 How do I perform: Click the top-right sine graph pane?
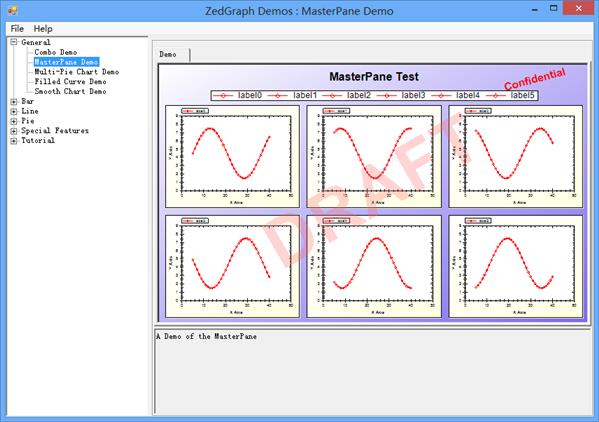point(516,157)
